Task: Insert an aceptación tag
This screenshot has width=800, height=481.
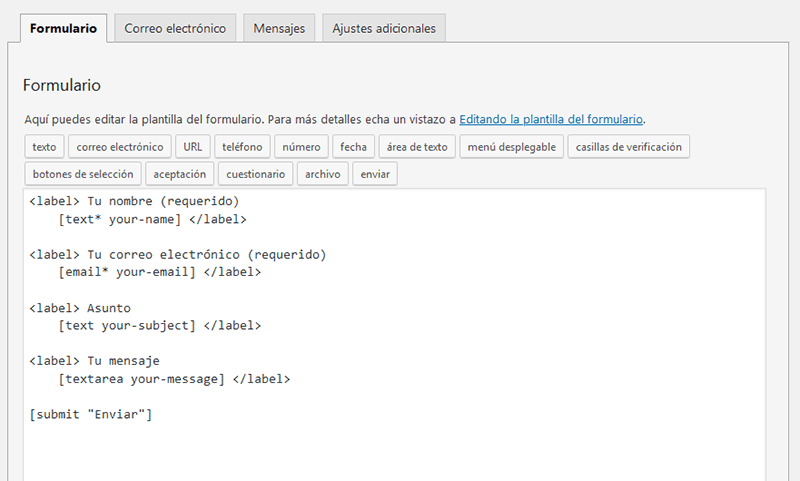Action: [x=180, y=174]
